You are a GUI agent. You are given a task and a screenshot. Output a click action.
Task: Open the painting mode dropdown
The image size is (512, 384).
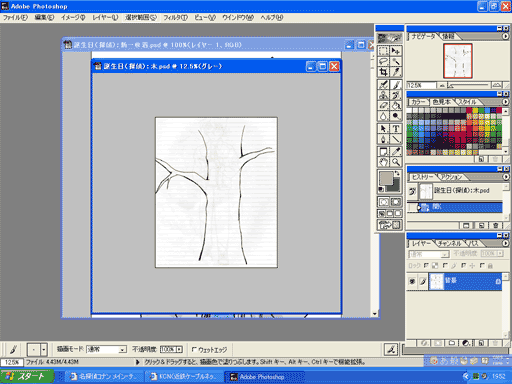point(106,349)
